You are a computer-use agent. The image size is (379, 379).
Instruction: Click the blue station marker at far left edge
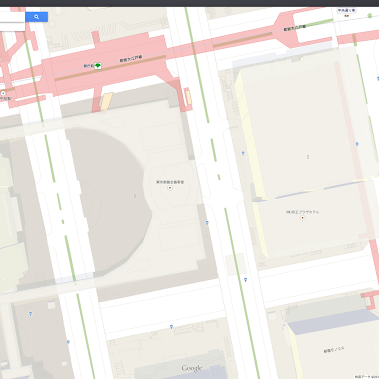click(x=3, y=93)
